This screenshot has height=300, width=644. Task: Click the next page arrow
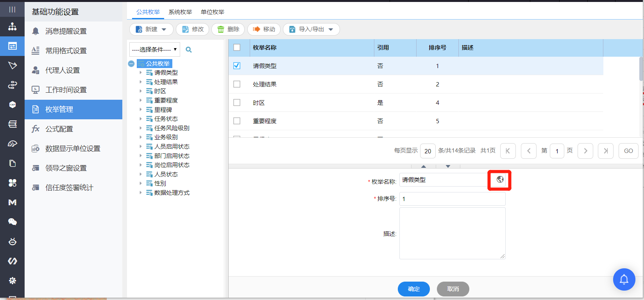pos(585,151)
